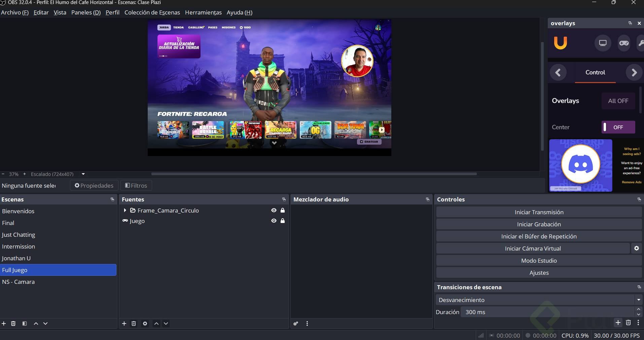Open the Archivo menu
Viewport: 644px width, 340px height.
[x=15, y=12]
